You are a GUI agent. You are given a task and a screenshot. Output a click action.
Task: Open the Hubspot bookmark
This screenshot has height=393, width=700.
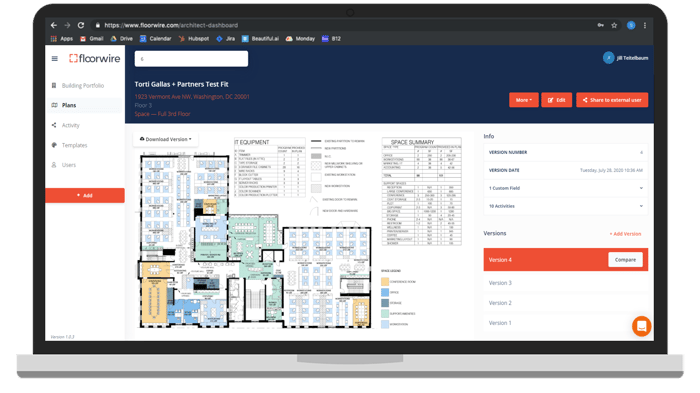[194, 39]
